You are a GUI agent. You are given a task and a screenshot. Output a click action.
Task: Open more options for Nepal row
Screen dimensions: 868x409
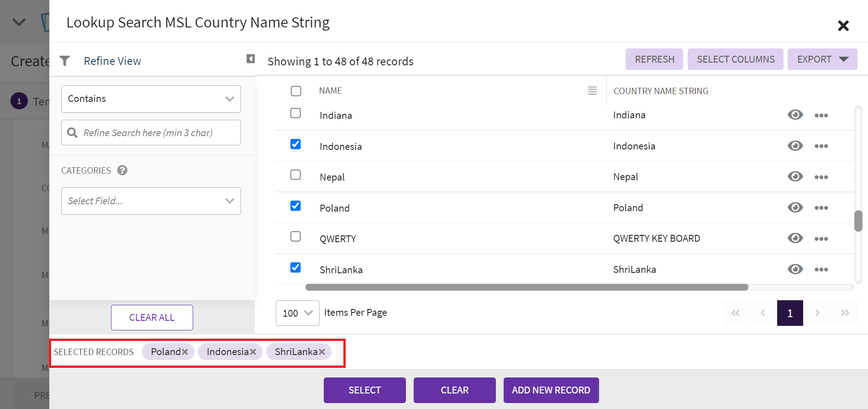(821, 177)
